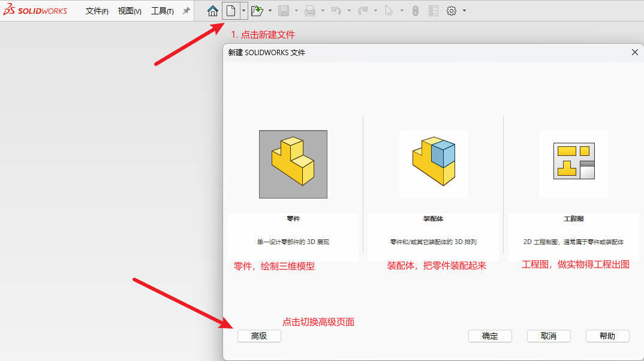Confirm with the 确定 button
Image resolution: width=644 pixels, height=361 pixels.
pos(490,336)
